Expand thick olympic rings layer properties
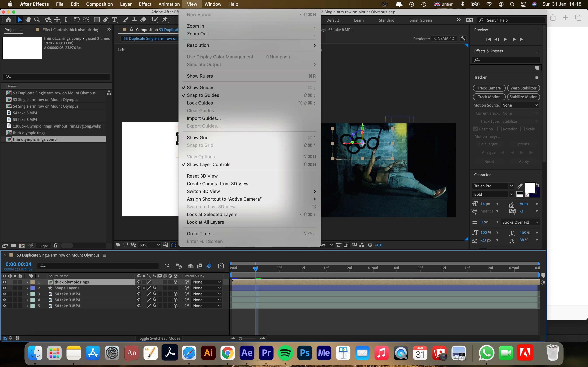The image size is (588, 367). coord(27,282)
